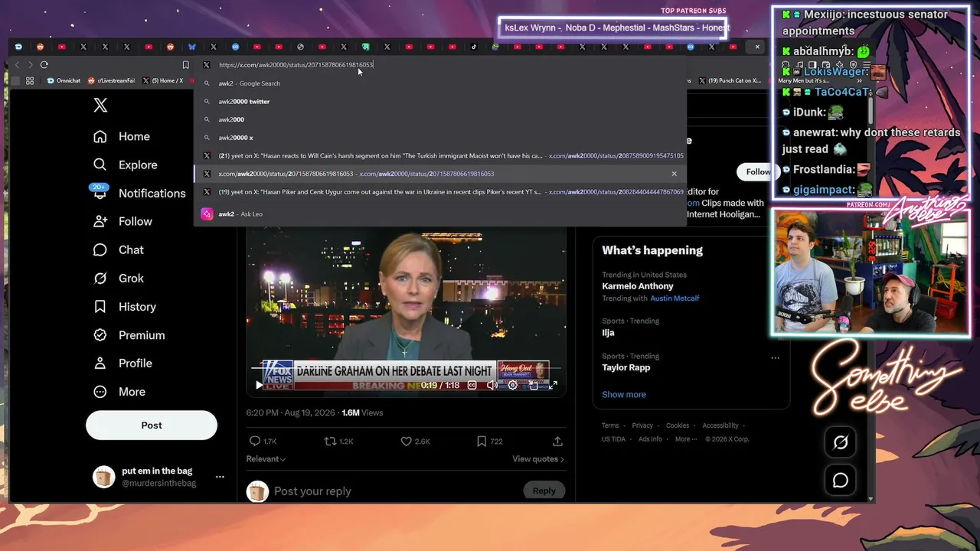Go to Profile in the sidebar

click(122, 363)
